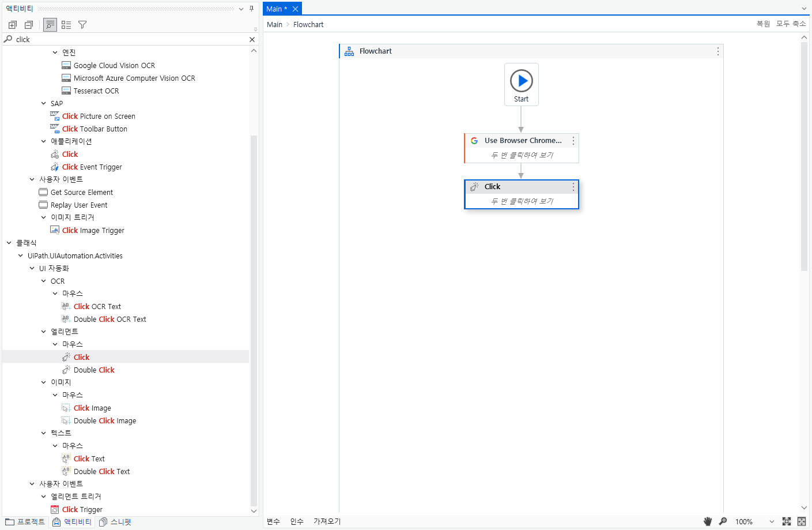Open Click activity node options menu
Image resolution: width=812 pixels, height=530 pixels.
click(573, 187)
